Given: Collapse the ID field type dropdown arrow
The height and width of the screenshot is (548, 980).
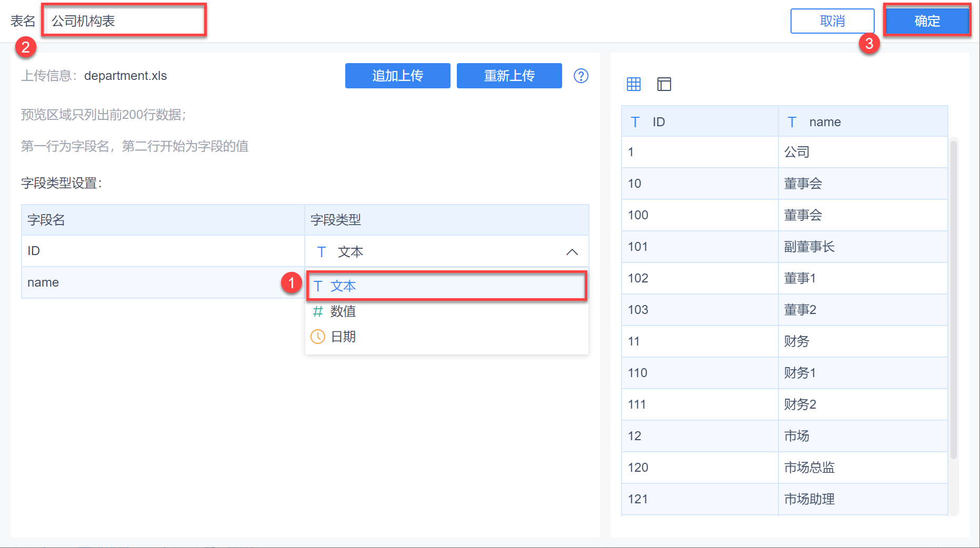Looking at the screenshot, I should [572, 252].
